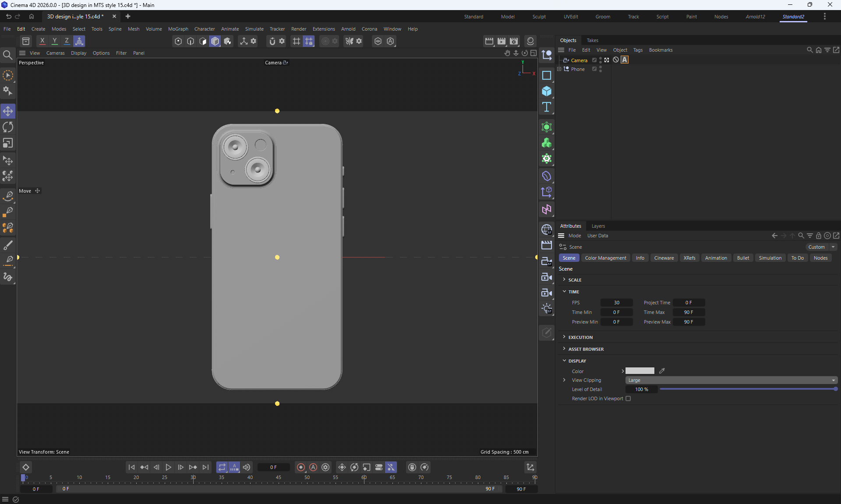Open the Takes panel tab

(592, 40)
